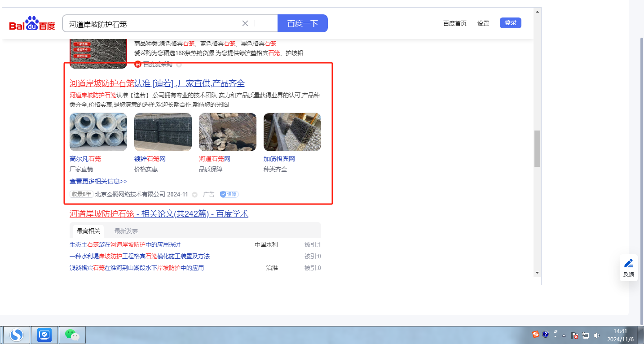The width and height of the screenshot is (644, 344).
Task: Open the 加筋格宾网 link
Action: click(x=279, y=159)
